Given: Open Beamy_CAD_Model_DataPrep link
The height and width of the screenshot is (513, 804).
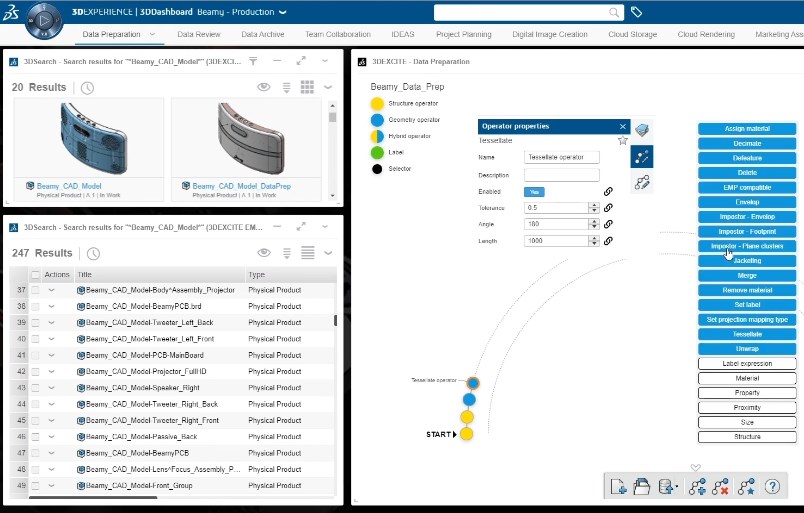Looking at the screenshot, I should pos(242,186).
